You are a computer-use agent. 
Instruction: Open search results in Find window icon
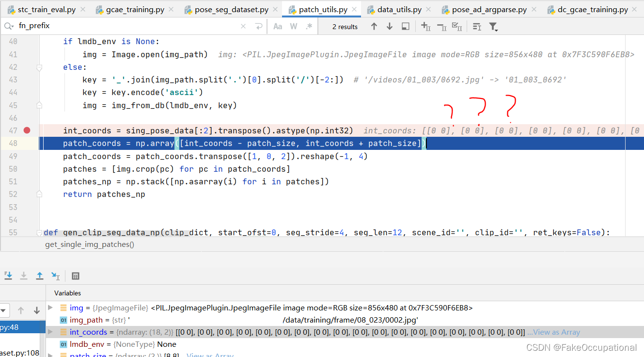[x=477, y=27]
